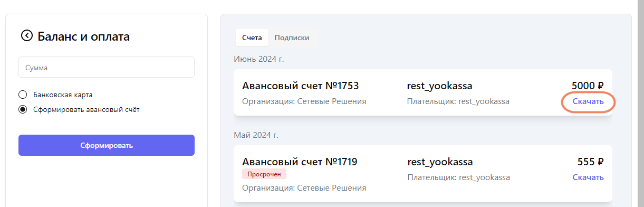Click the purple Сформировать button
This screenshot has width=644, height=207.
[107, 145]
